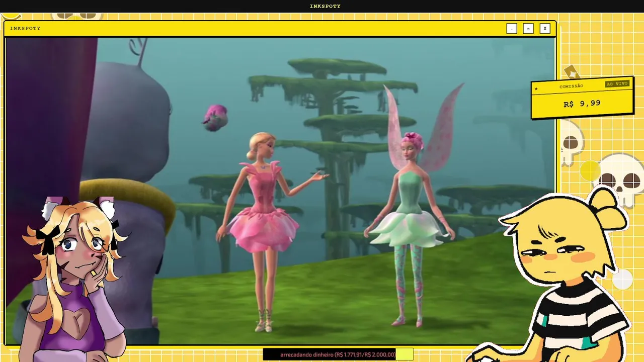Click the COMISSÃO label on price card
644x362 pixels.
(x=571, y=86)
